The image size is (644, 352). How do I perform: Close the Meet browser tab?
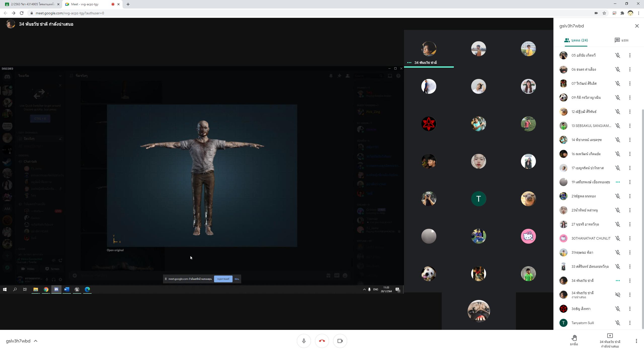tap(118, 4)
